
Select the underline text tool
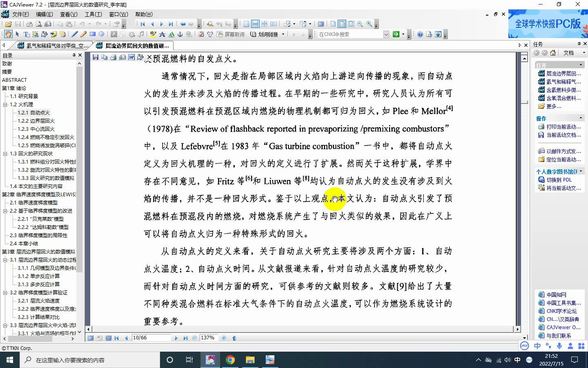click(x=171, y=34)
